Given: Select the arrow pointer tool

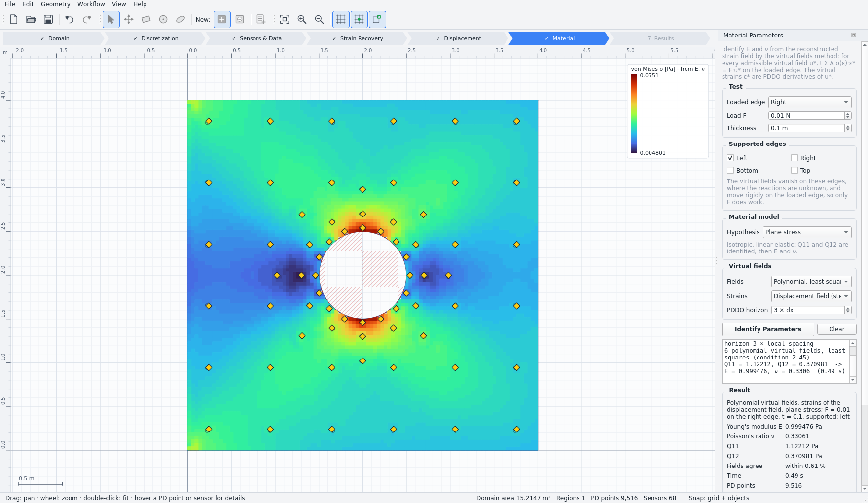Looking at the screenshot, I should pyautogui.click(x=111, y=19).
